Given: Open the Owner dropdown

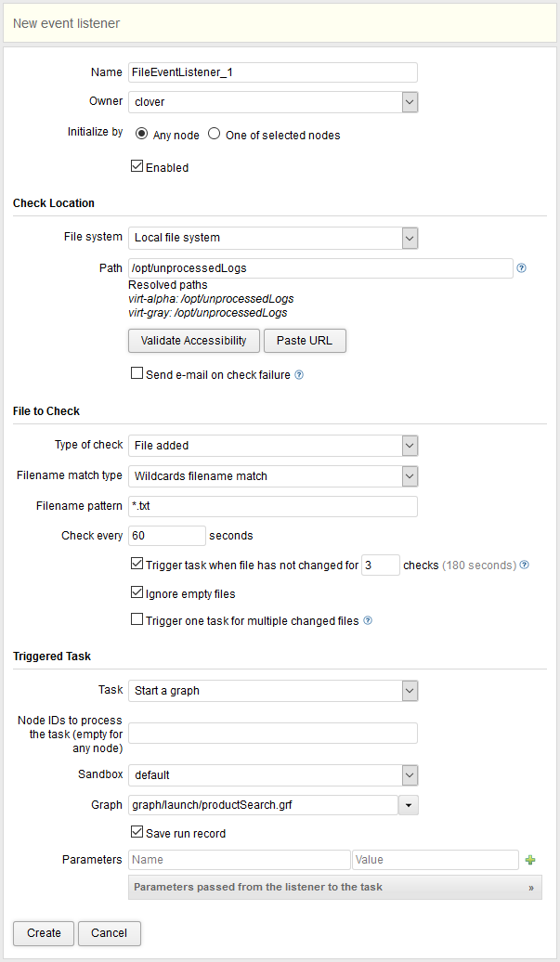Looking at the screenshot, I should (x=410, y=102).
